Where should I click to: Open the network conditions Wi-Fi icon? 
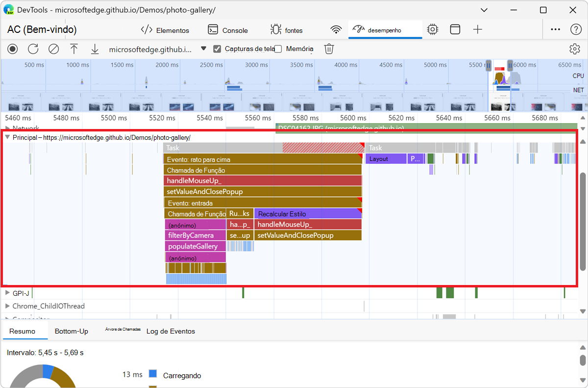point(336,30)
